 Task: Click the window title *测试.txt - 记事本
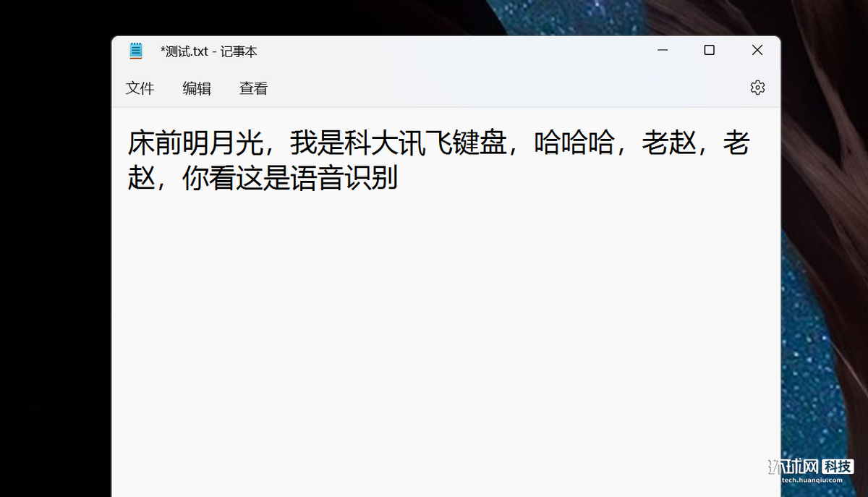209,51
